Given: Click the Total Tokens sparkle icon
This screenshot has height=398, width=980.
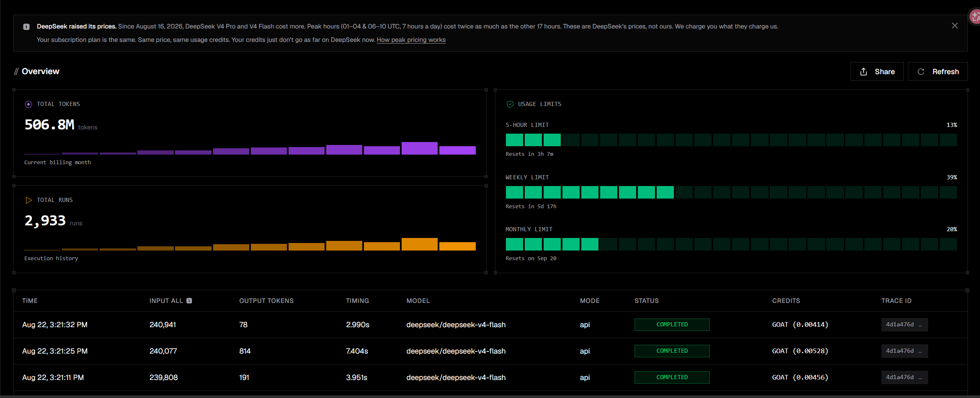Looking at the screenshot, I should click(x=28, y=104).
